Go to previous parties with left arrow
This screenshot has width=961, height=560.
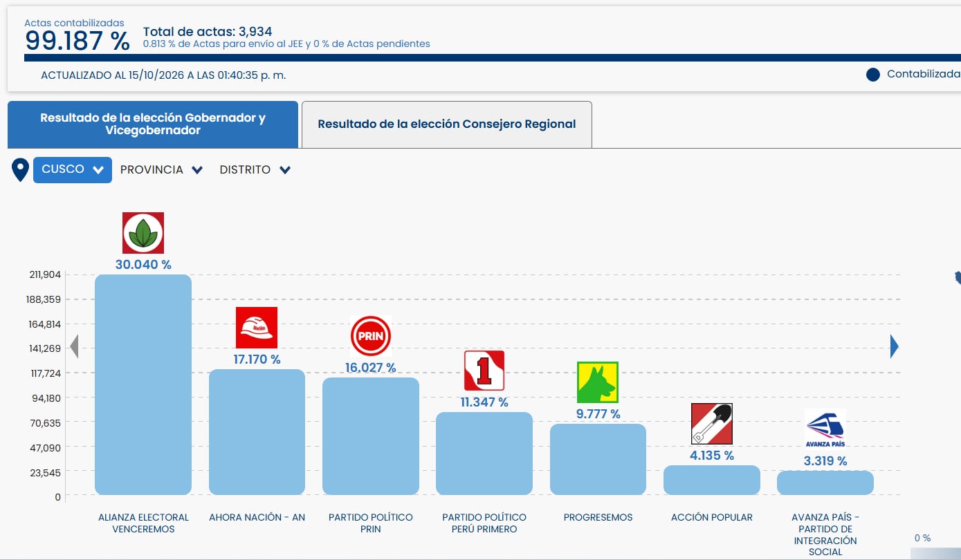coord(74,346)
